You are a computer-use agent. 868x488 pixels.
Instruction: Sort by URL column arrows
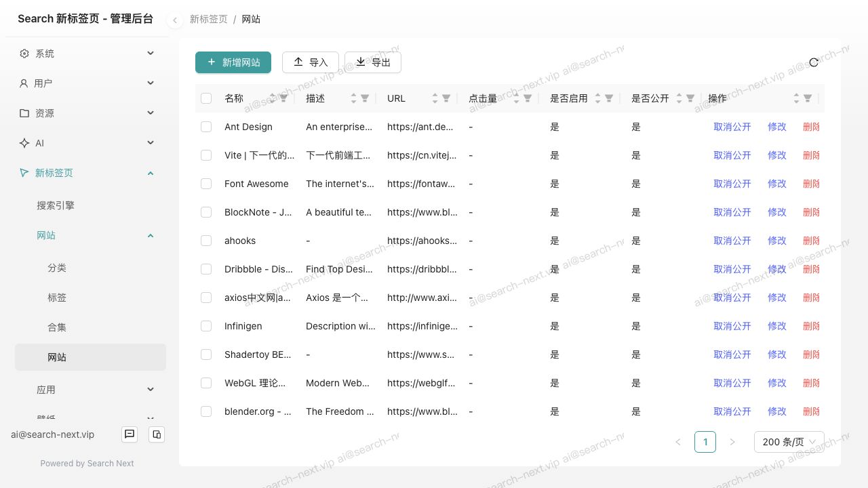(435, 98)
